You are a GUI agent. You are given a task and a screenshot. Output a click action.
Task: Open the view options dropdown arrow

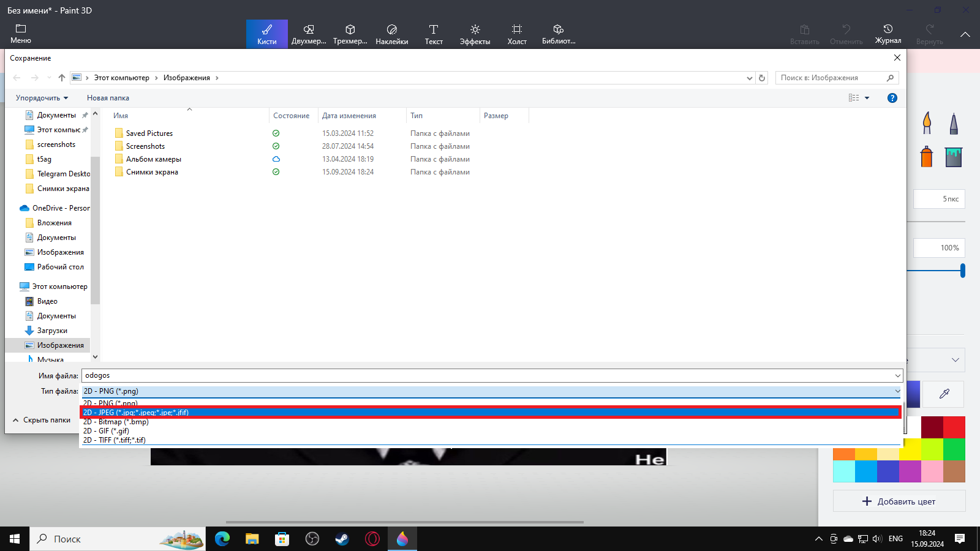coord(867,98)
